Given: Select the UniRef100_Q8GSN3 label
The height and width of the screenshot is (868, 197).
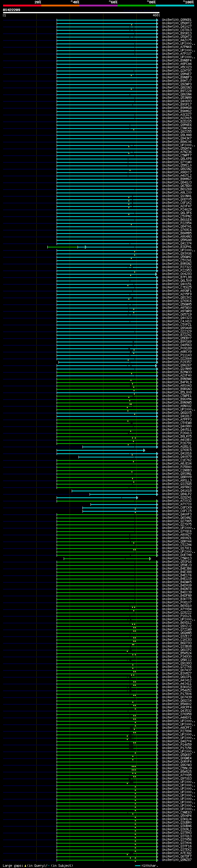Looking at the screenshot, I should click(177, 88).
